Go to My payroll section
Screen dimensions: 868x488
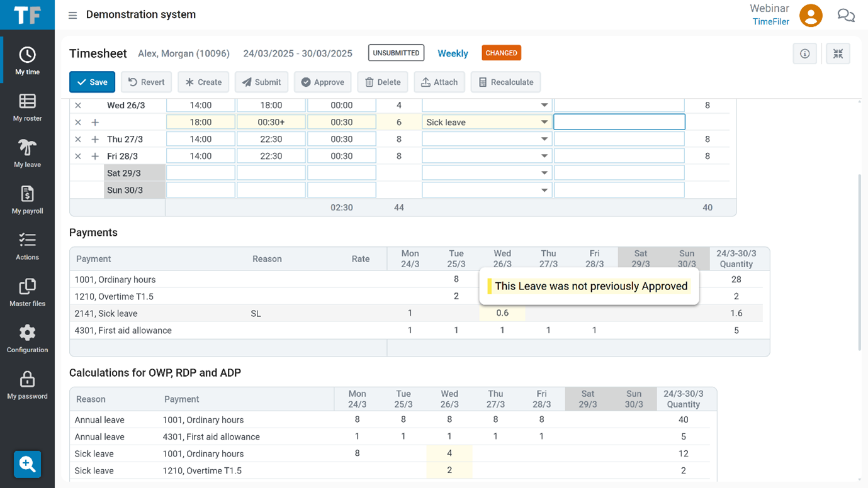(27, 200)
